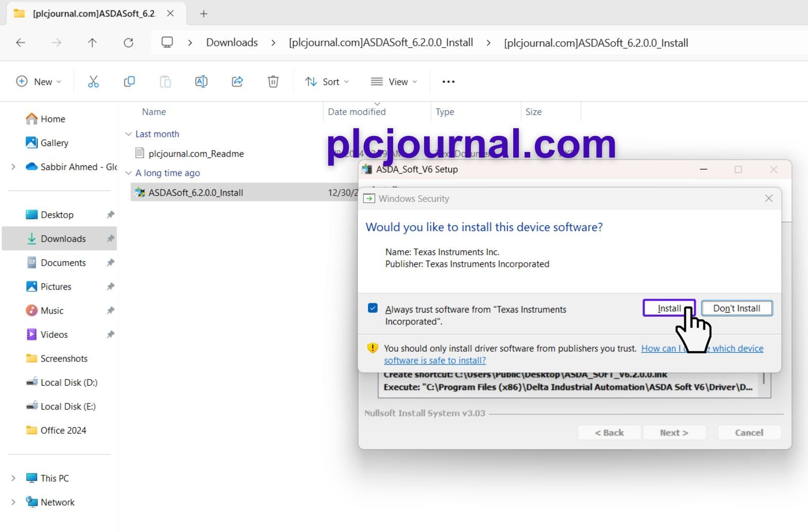Unpin Pictures using its pin icon
The height and width of the screenshot is (532, 808).
[x=110, y=286]
